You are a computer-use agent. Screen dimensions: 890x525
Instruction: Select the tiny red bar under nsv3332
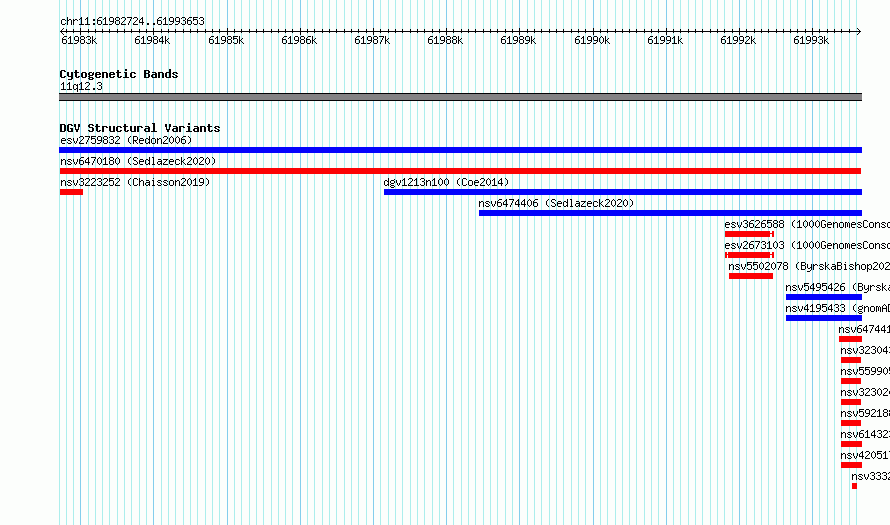point(854,486)
